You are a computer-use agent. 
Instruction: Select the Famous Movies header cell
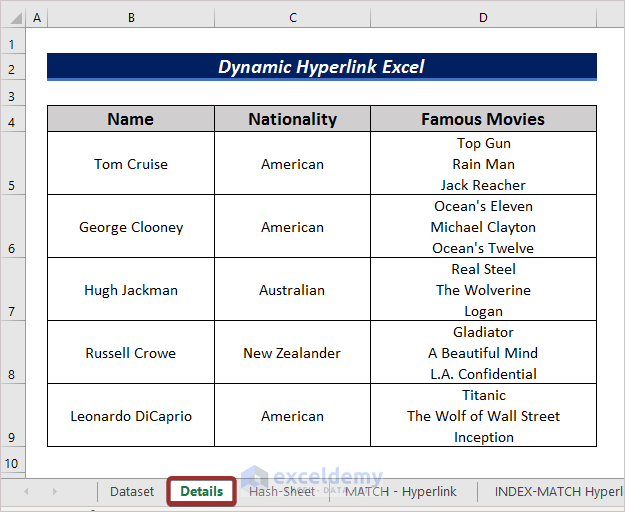(x=483, y=119)
